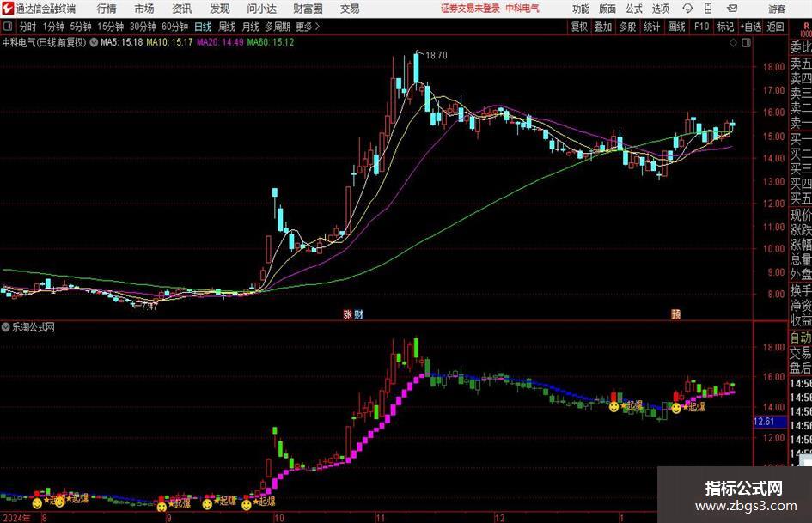
Task: Click the 复权 button
Action: 579,27
